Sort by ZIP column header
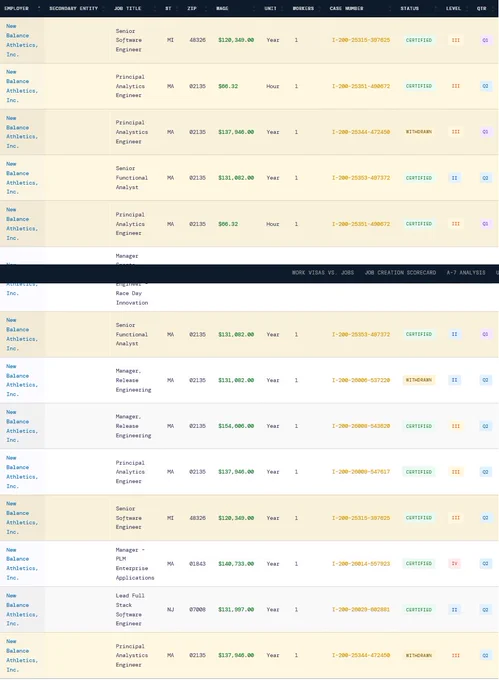 tap(192, 8)
